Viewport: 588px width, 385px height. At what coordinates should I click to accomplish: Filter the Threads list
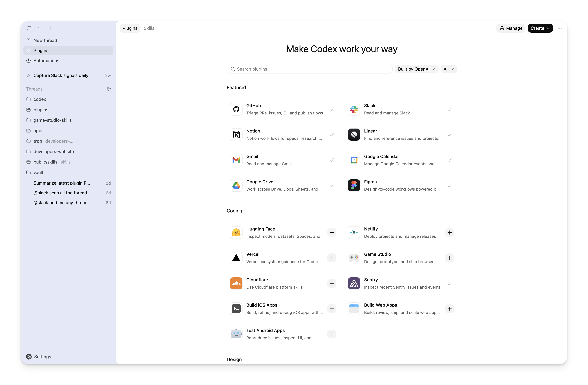[100, 89]
